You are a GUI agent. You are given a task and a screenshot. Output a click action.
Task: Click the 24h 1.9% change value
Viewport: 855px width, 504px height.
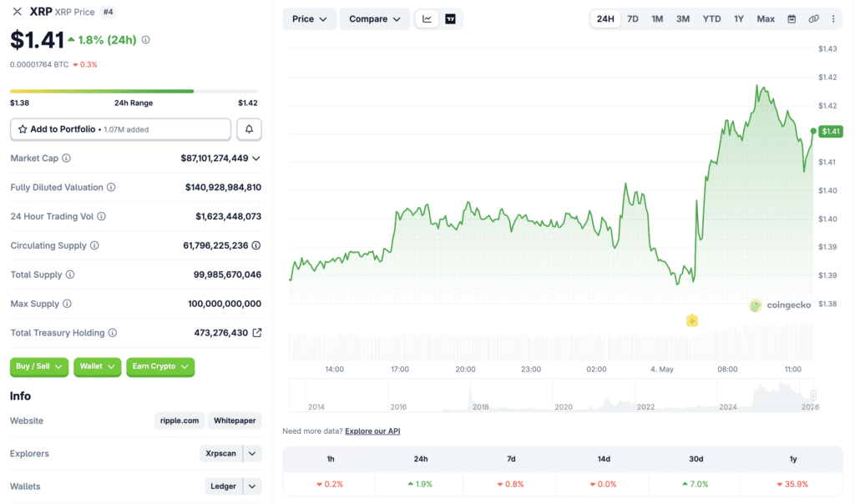click(420, 484)
